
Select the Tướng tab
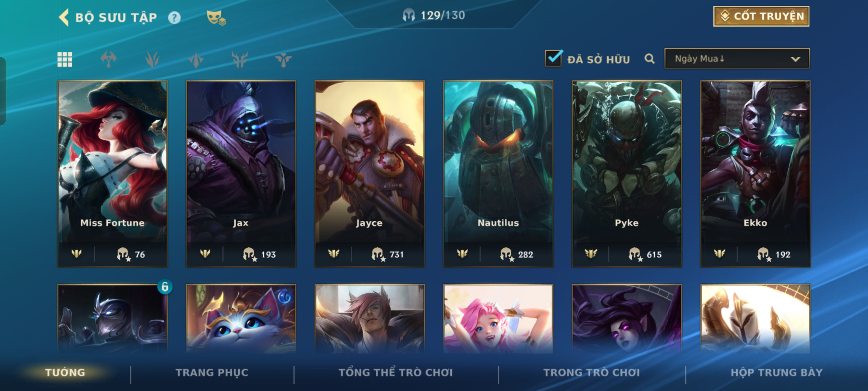point(65,373)
